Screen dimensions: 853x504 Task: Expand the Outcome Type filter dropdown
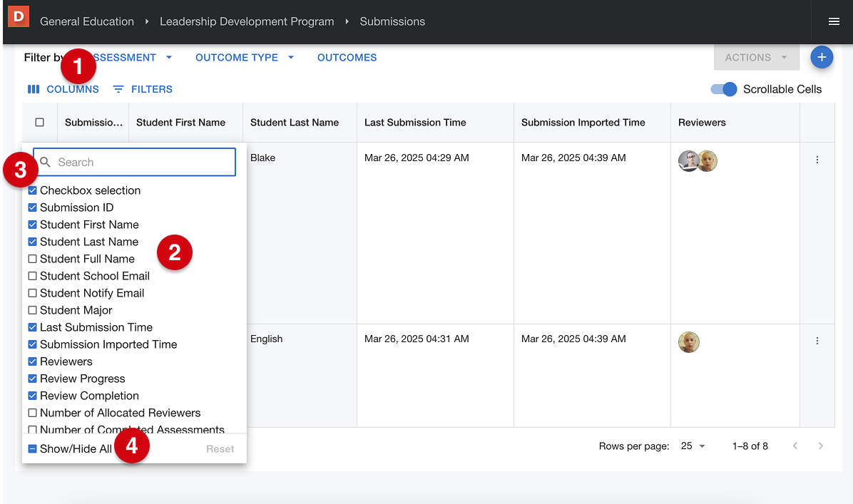[x=245, y=58]
